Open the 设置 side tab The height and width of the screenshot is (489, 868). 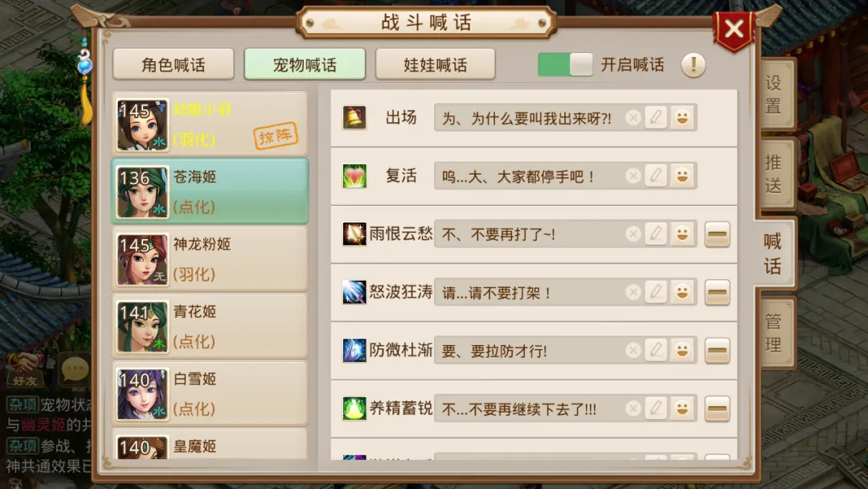(x=774, y=94)
